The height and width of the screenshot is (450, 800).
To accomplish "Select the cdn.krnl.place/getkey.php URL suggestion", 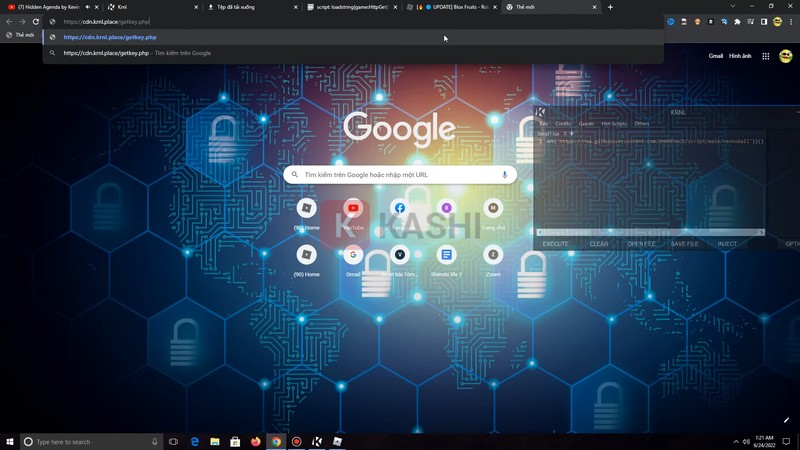I will tap(353, 37).
